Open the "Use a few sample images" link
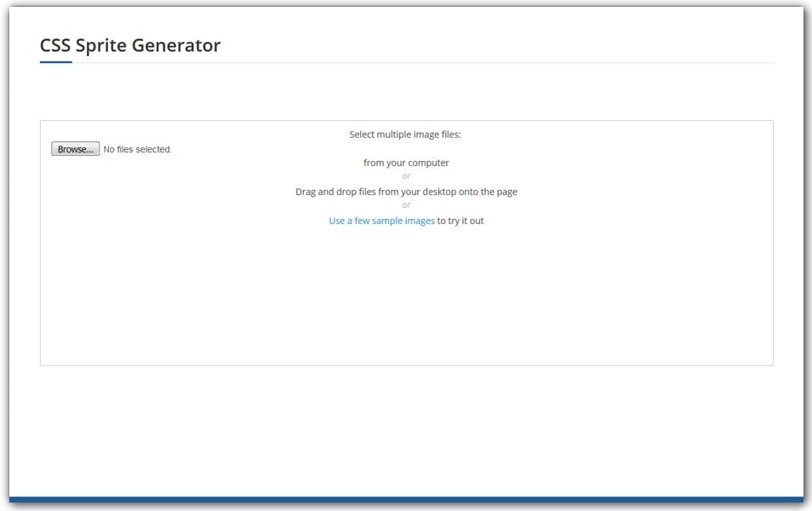This screenshot has height=511, width=812. 381,221
